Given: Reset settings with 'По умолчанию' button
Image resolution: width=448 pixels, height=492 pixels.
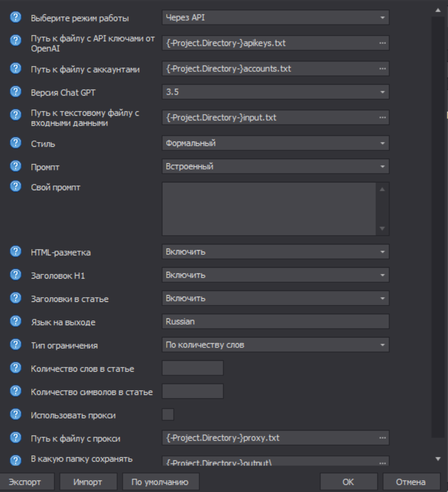Looking at the screenshot, I should tap(160, 482).
